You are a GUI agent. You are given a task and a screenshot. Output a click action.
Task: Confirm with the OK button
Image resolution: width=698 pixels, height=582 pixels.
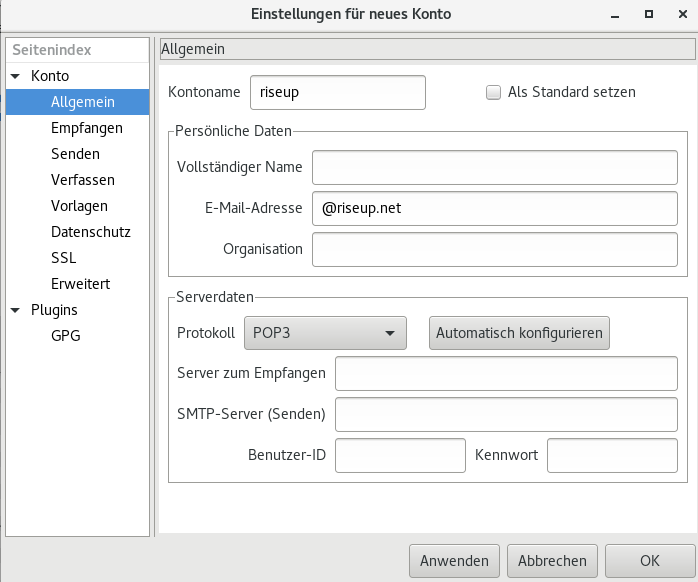pos(650,560)
